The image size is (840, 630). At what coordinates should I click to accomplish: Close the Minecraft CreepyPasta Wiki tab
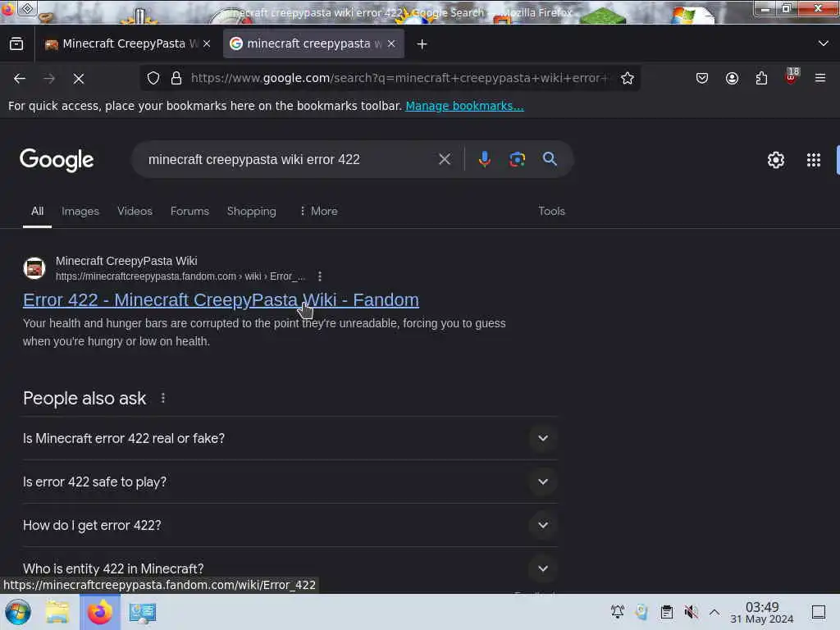207,44
